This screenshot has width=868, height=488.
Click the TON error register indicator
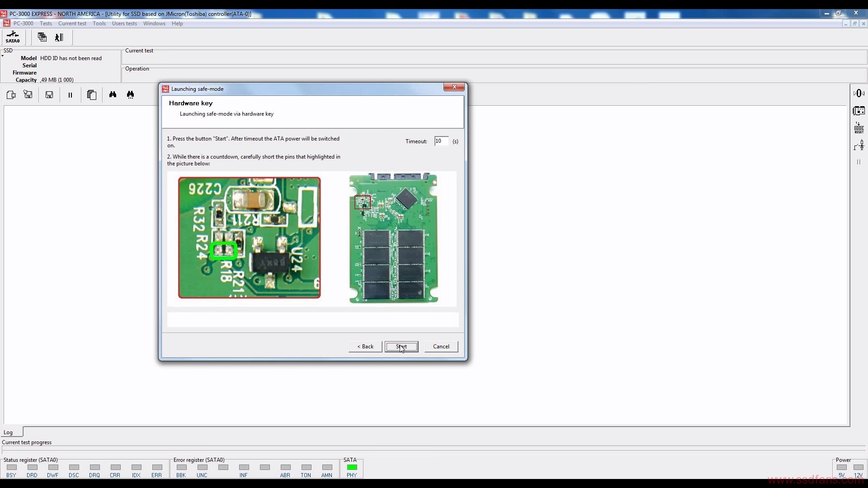(307, 467)
